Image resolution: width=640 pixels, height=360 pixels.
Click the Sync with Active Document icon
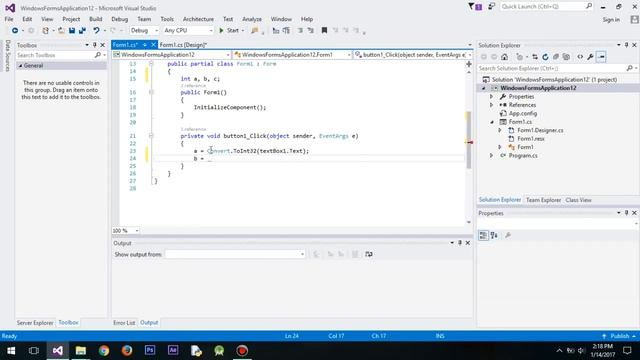[535, 57]
